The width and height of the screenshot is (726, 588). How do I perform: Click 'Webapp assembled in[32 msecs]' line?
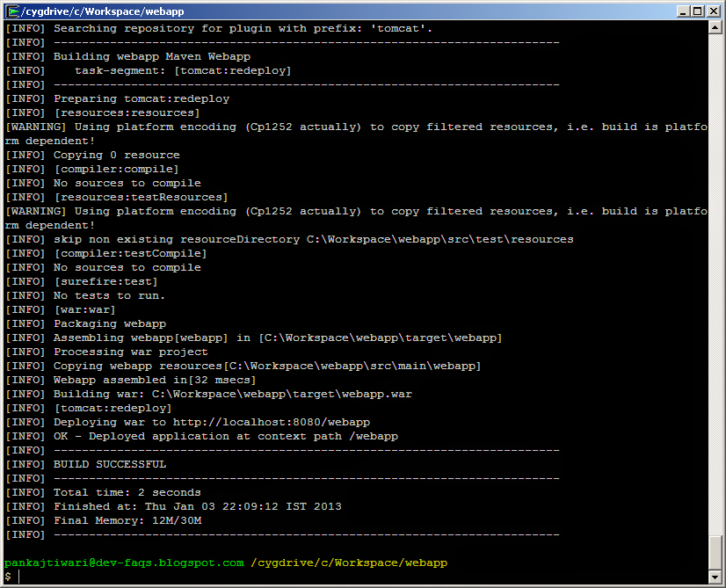(131, 380)
